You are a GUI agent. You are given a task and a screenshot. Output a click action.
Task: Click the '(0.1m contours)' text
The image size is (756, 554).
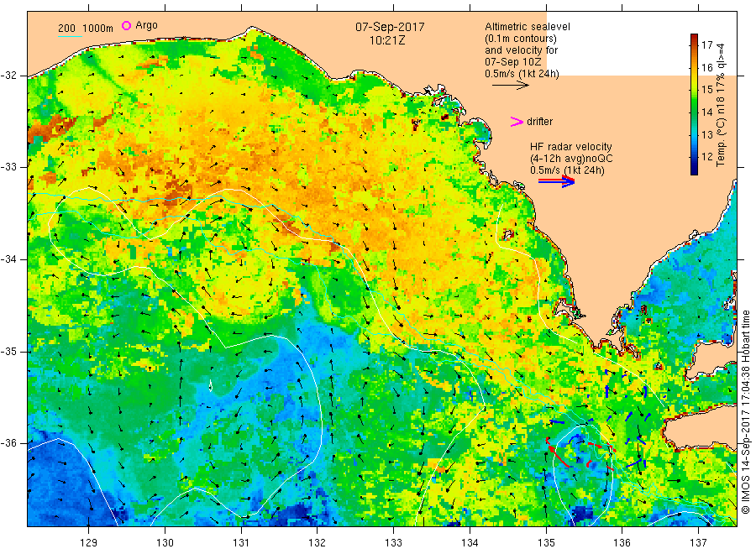(520, 39)
